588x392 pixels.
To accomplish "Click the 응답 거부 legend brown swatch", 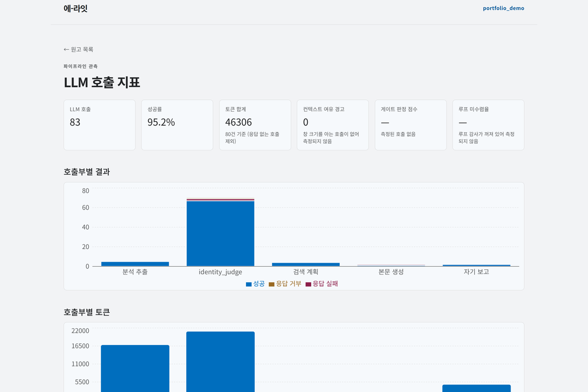I will pos(271,284).
